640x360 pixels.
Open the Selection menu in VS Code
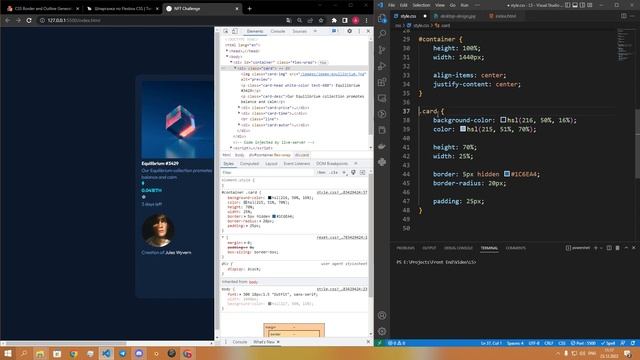(x=421, y=5)
